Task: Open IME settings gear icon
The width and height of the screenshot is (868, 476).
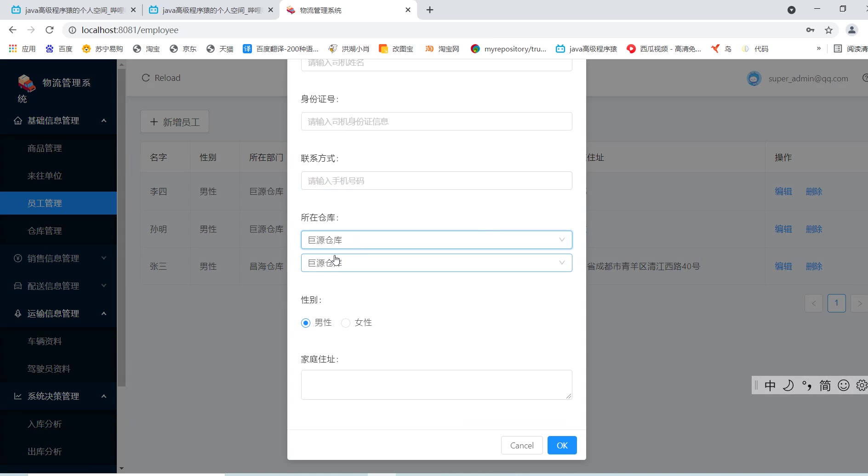Action: (x=862, y=385)
